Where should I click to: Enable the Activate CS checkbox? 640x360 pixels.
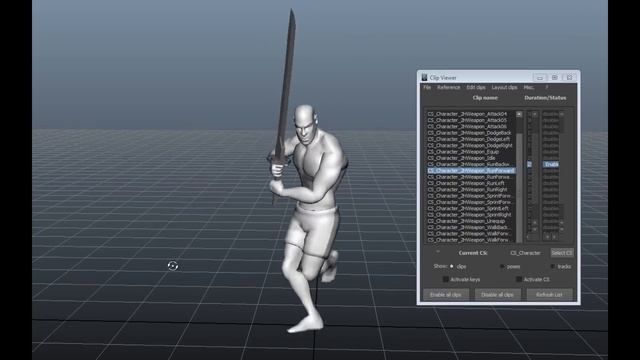519,280
